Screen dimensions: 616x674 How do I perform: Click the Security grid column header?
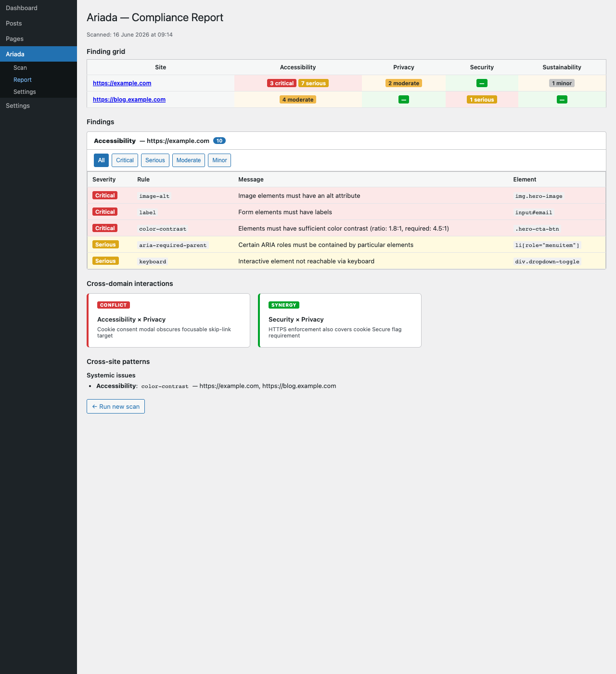tap(482, 67)
